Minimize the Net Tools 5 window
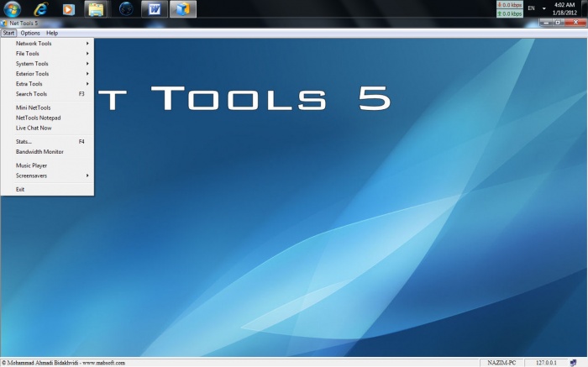Image resolution: width=588 pixels, height=367 pixels. coord(546,23)
